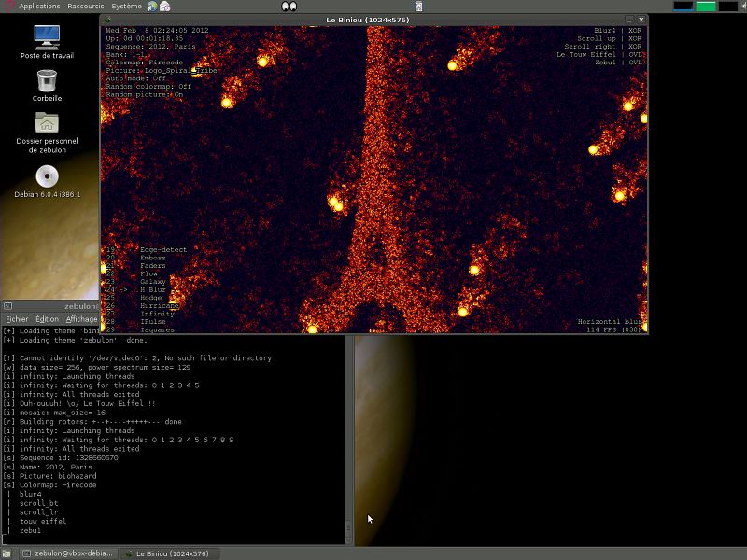Click the Debian swirl logo in top panel
The width and height of the screenshot is (747, 560).
pos(9,7)
